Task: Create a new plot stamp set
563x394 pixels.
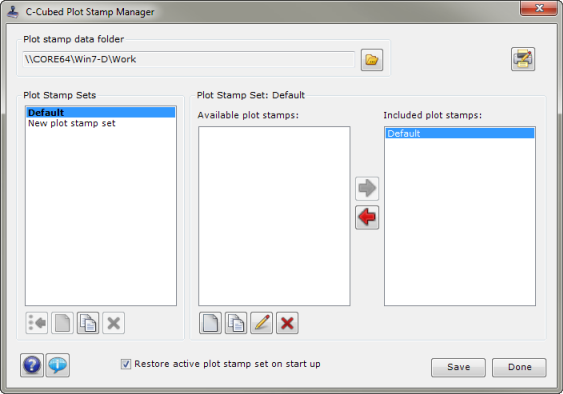Action: 62,323
